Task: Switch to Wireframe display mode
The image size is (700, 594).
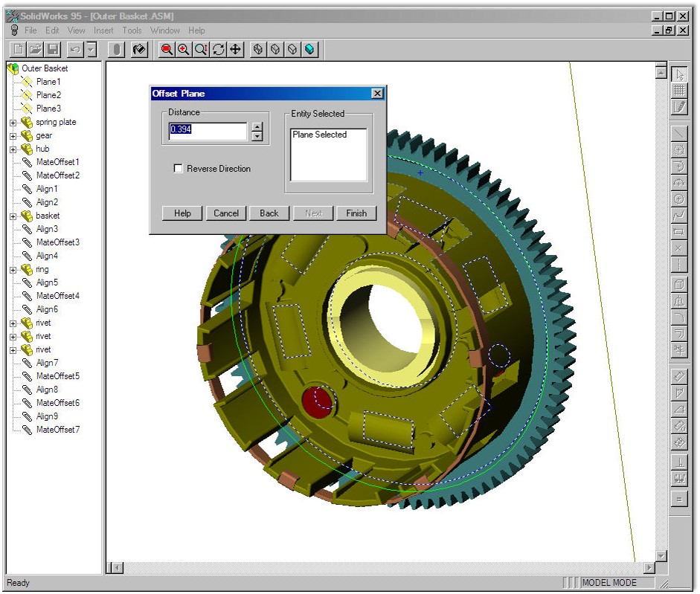Action: pos(260,51)
